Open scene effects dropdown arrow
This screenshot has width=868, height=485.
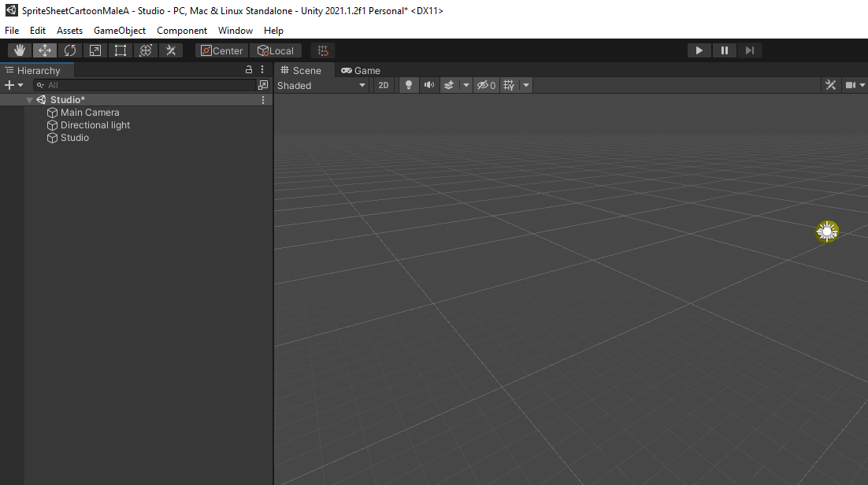pos(466,85)
